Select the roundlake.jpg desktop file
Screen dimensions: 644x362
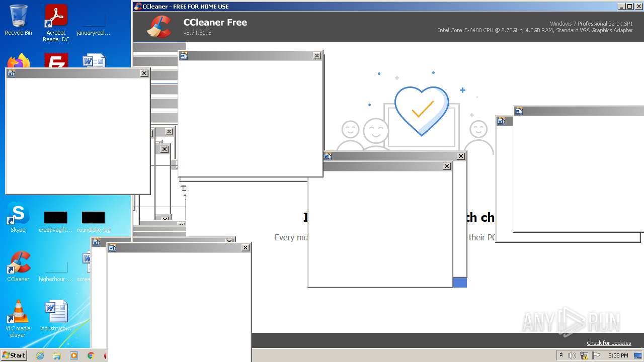point(94,222)
